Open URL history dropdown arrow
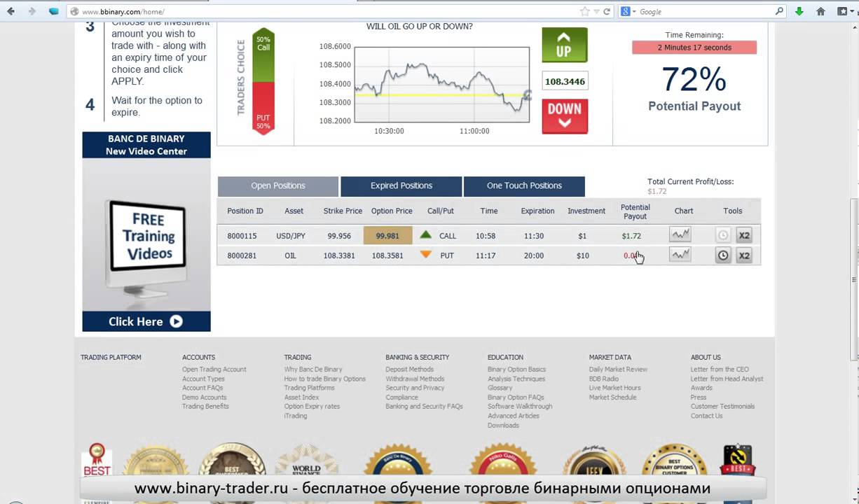859x504 pixels. tap(596, 11)
